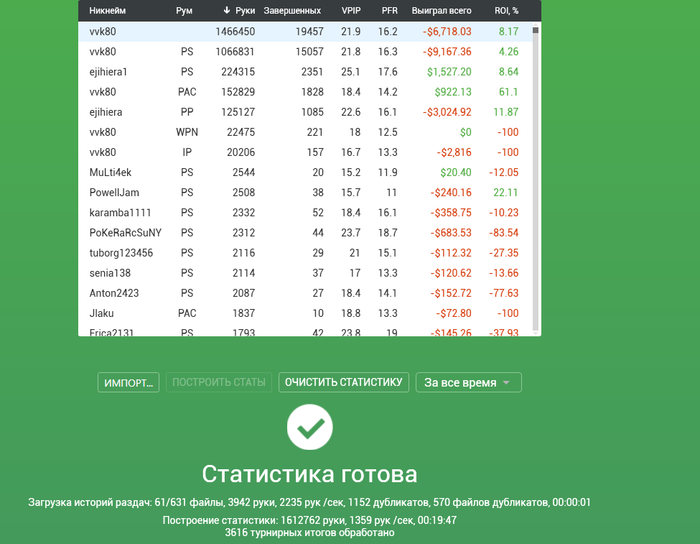Sort table by VPIP column header

click(x=351, y=11)
